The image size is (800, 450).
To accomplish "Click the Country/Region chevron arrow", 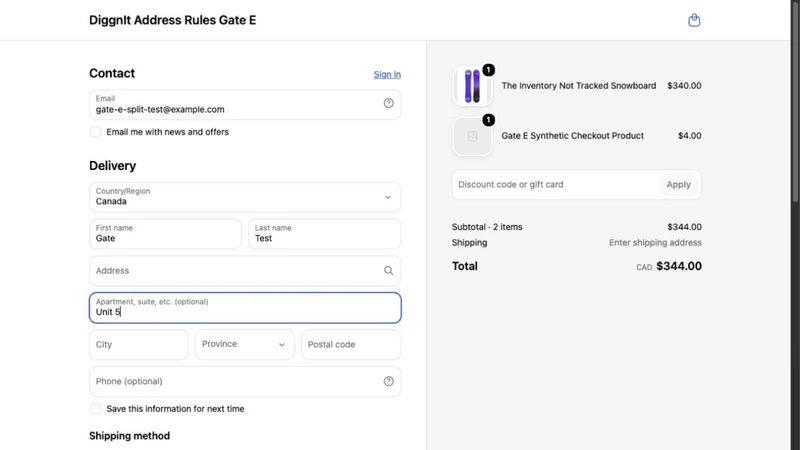I will (x=388, y=197).
